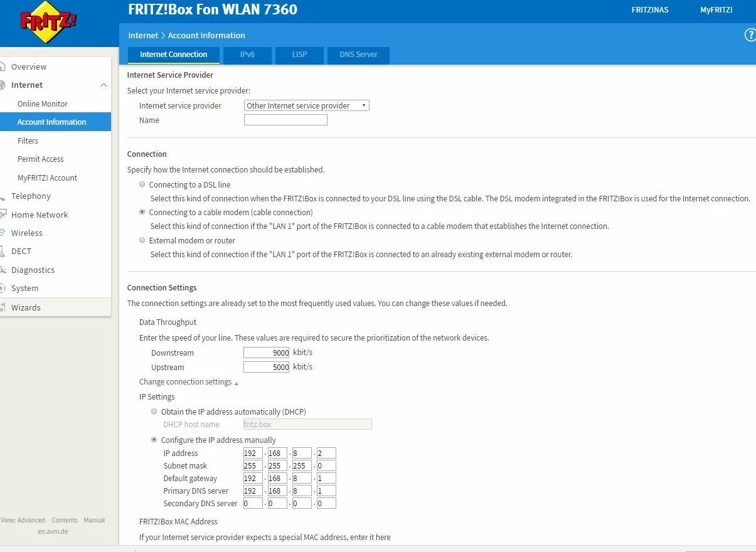This screenshot has height=552, width=756.
Task: Click the Overview icon in sidebar
Action: 3,66
